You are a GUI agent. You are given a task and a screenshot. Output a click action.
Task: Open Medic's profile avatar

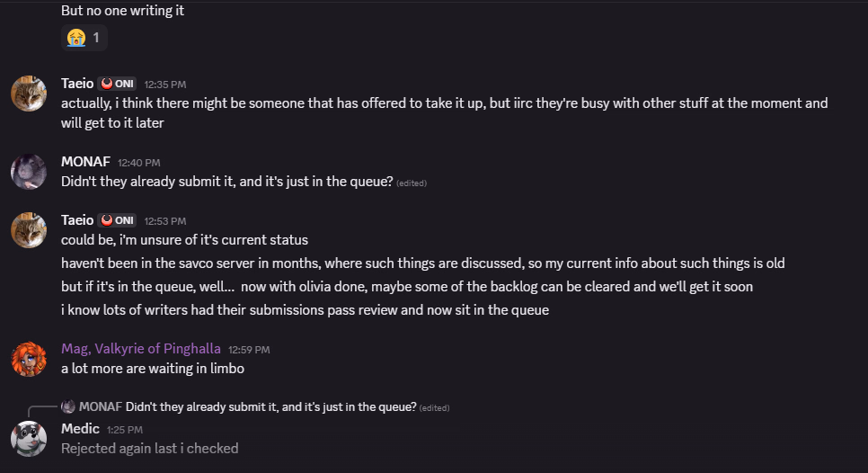tap(29, 438)
